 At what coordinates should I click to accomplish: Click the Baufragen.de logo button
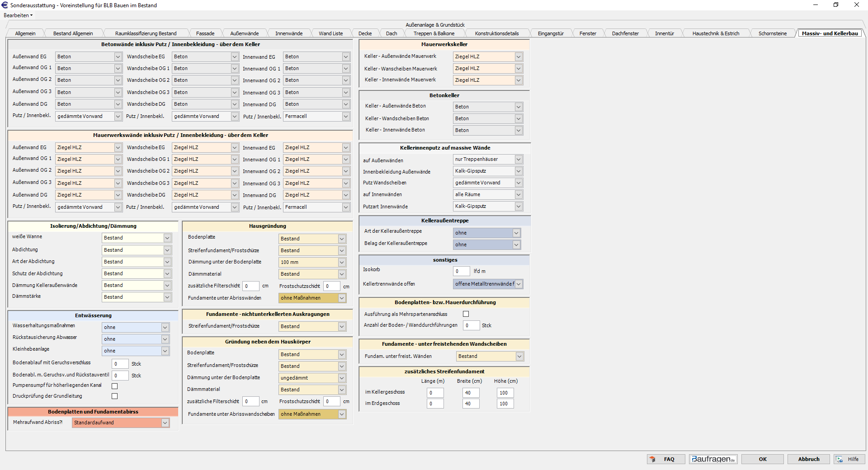click(x=713, y=459)
